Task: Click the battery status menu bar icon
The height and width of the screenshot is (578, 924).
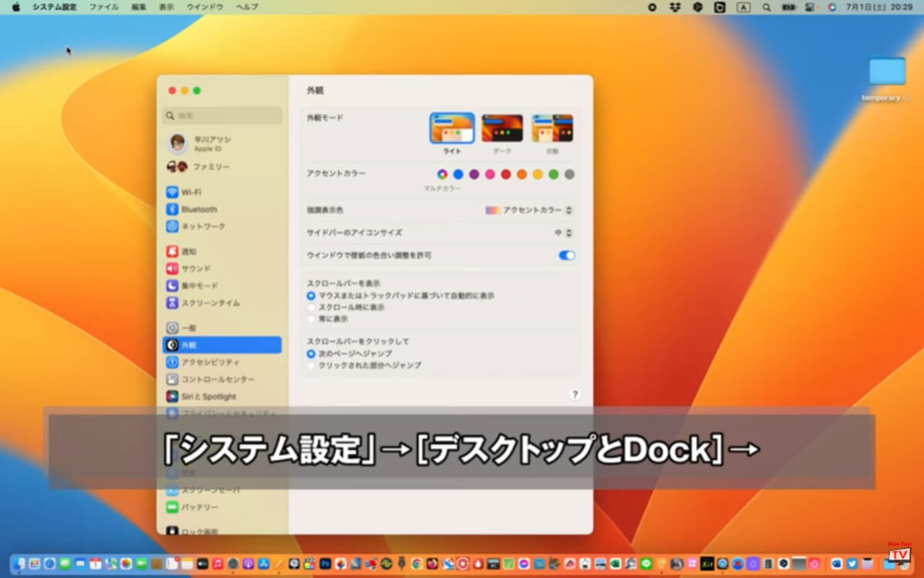Action: click(788, 7)
